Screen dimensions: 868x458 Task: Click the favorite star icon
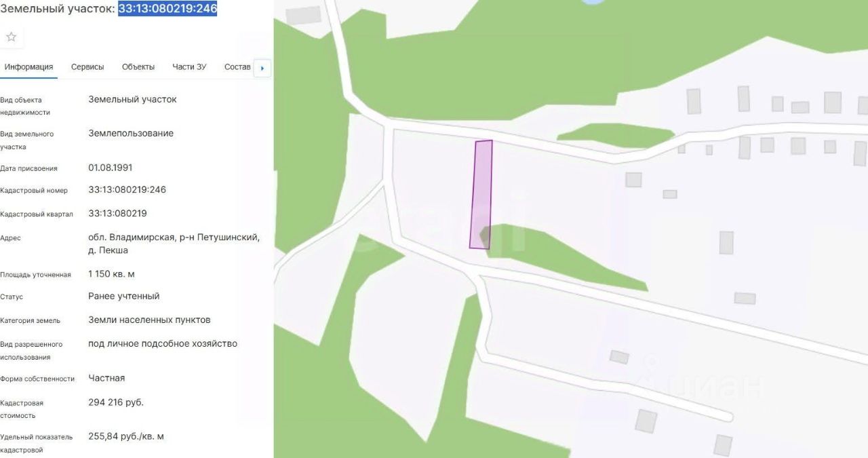(11, 37)
